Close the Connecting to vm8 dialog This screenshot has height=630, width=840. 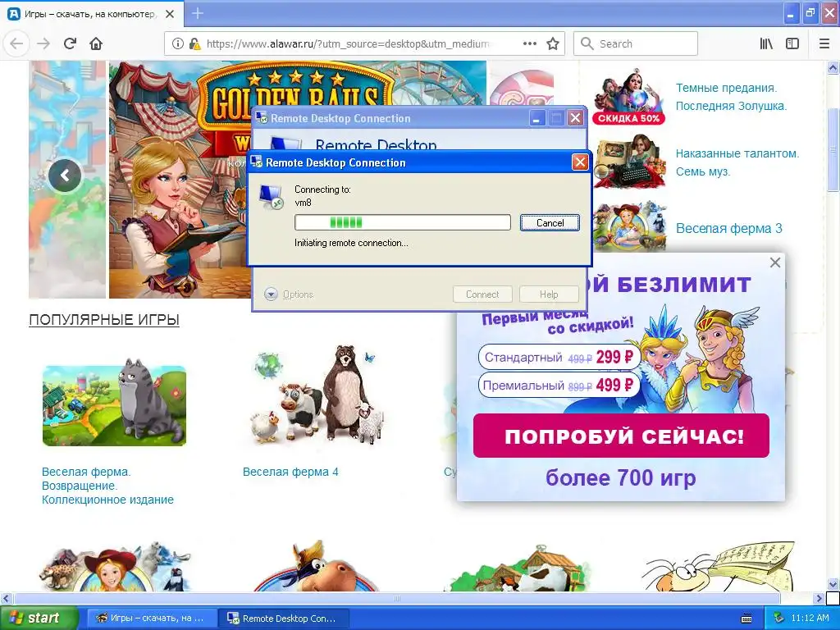click(580, 162)
